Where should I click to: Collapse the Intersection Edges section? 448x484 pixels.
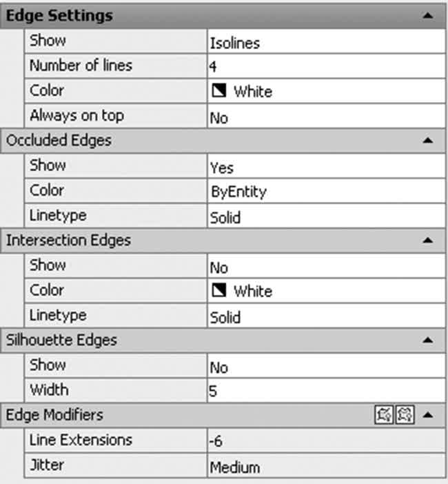[427, 240]
